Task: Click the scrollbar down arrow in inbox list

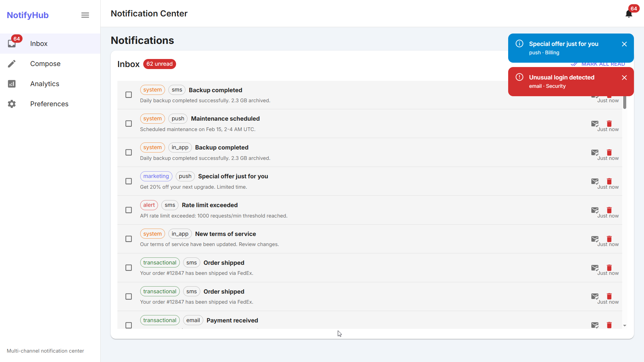Action: click(x=625, y=325)
